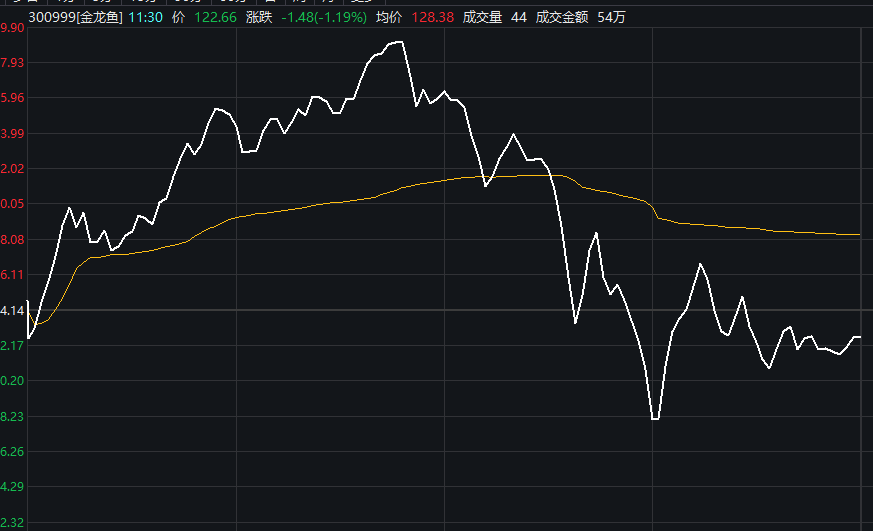Select the 成交量 volume label

pyautogui.click(x=482, y=17)
